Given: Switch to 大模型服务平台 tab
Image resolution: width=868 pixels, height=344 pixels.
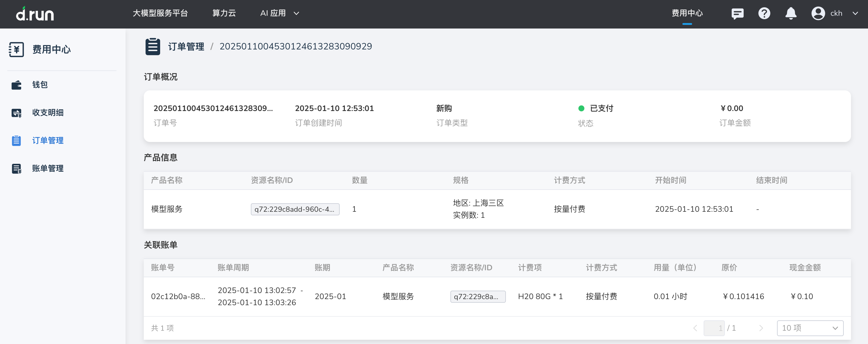Looking at the screenshot, I should pyautogui.click(x=160, y=13).
